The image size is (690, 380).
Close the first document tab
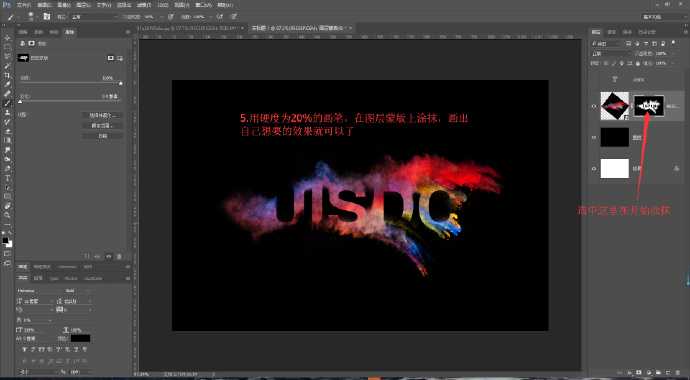(x=242, y=28)
